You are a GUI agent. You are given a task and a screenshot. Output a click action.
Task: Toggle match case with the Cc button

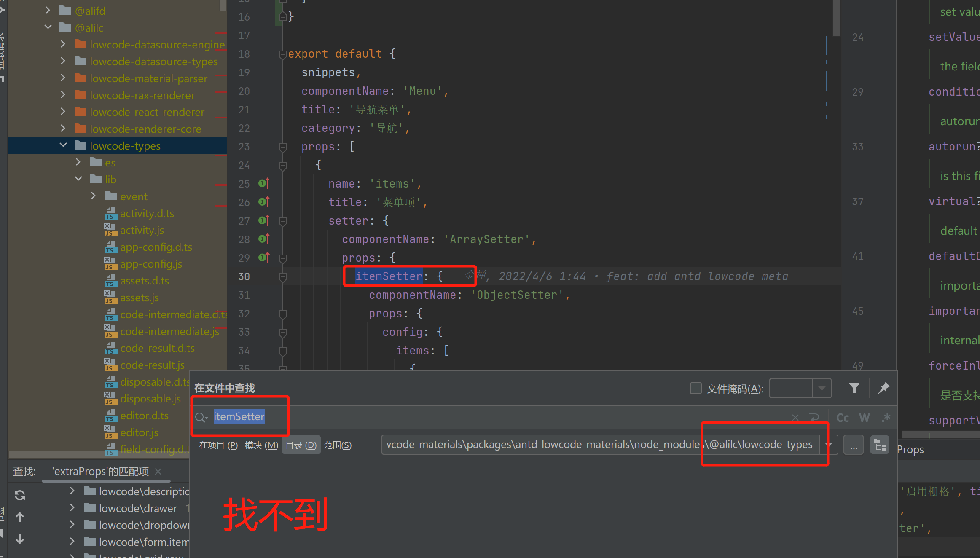click(x=842, y=417)
